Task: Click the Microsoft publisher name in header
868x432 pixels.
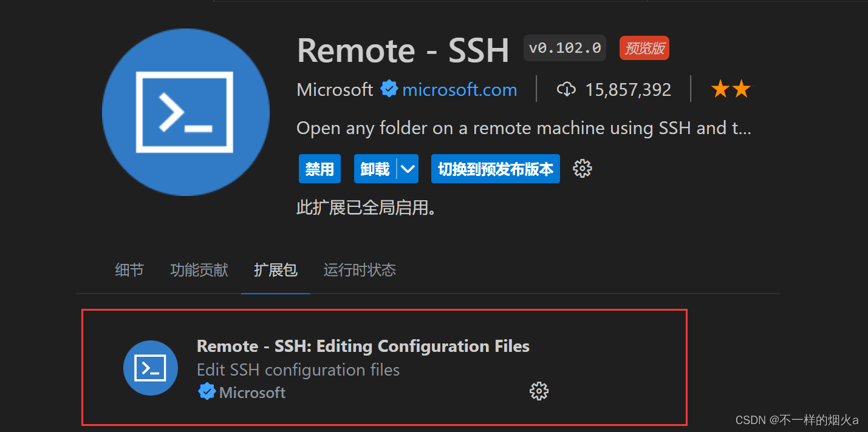Action: (335, 90)
